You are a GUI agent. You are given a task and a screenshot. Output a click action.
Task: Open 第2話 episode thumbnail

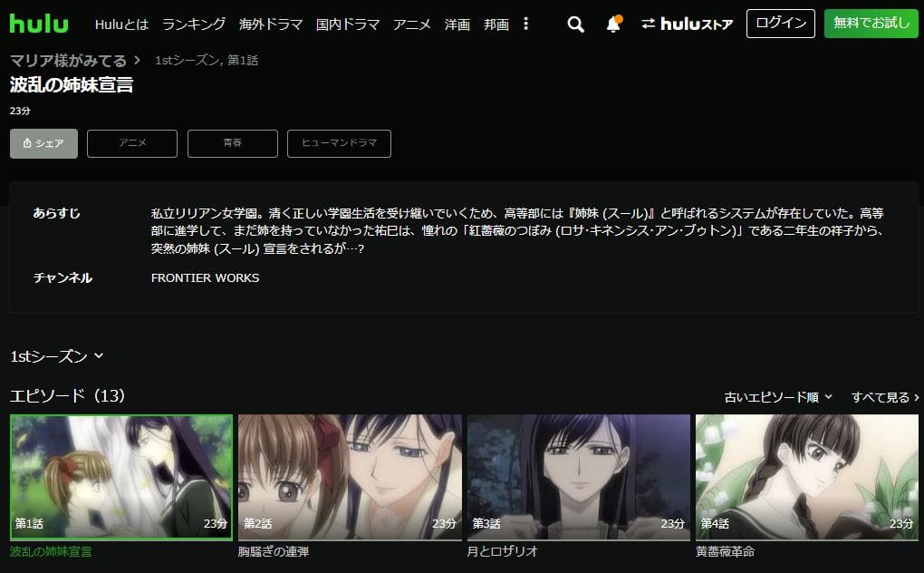click(350, 477)
